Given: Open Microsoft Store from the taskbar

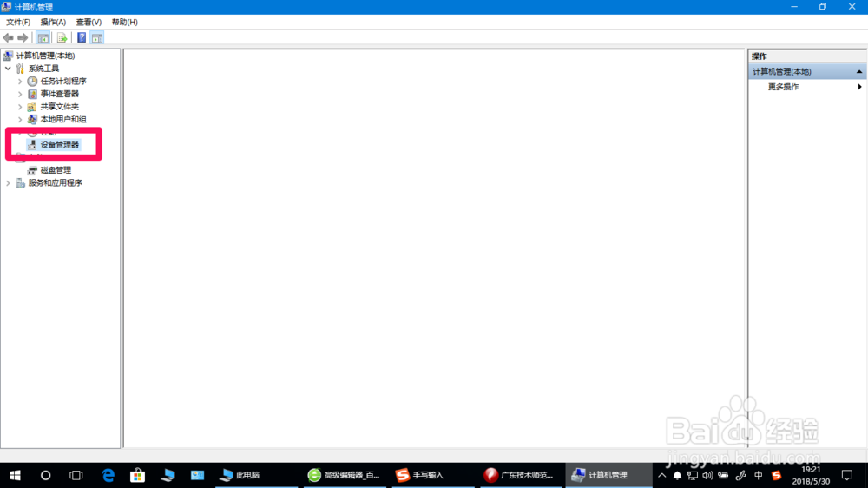Looking at the screenshot, I should tap(137, 475).
